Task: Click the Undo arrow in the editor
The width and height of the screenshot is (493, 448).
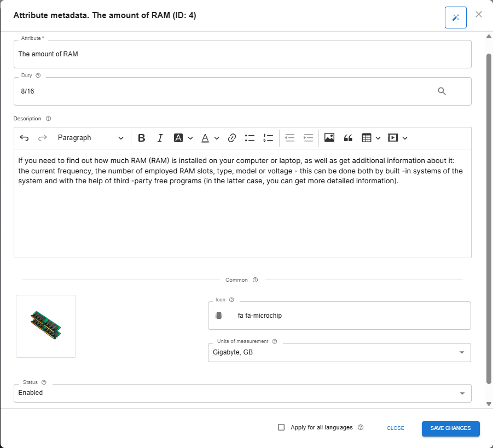Action: 24,138
